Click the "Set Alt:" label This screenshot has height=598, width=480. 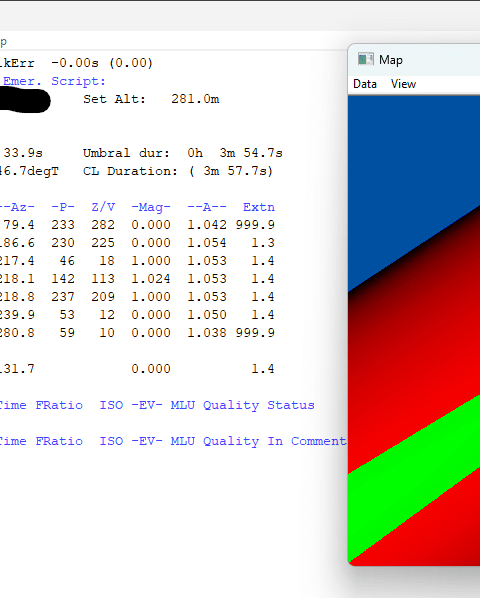click(x=114, y=99)
